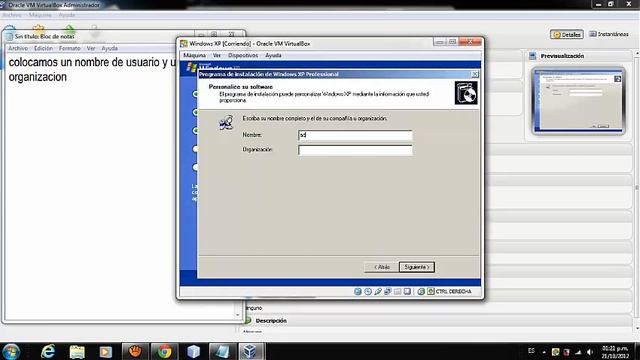Viewport: 640px width, 360px height.
Task: Open the media player taskbar icon
Action: 106,351
